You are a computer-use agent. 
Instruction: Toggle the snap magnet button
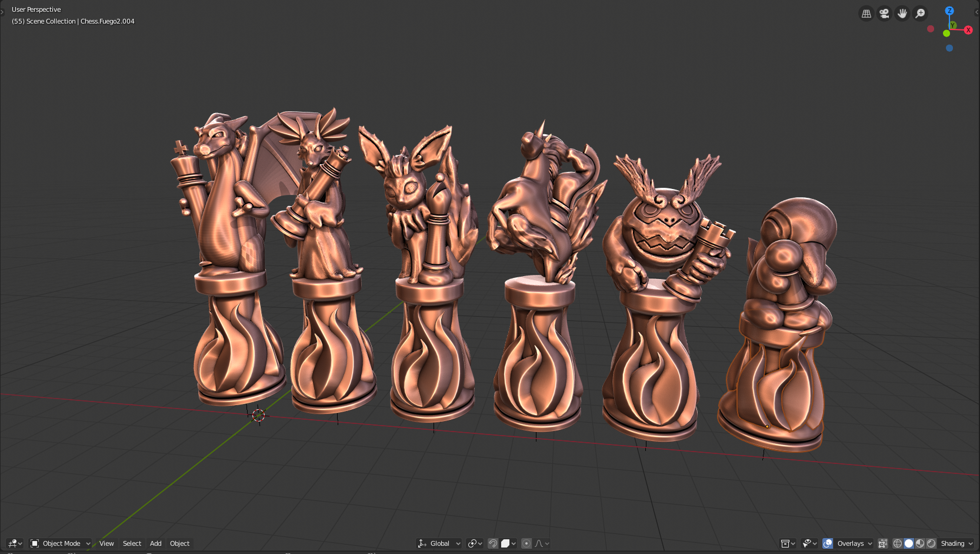493,543
